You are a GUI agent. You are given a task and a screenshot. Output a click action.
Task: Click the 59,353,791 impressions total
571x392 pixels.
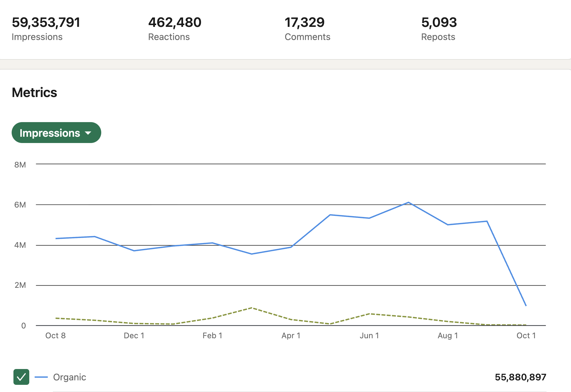(x=46, y=22)
